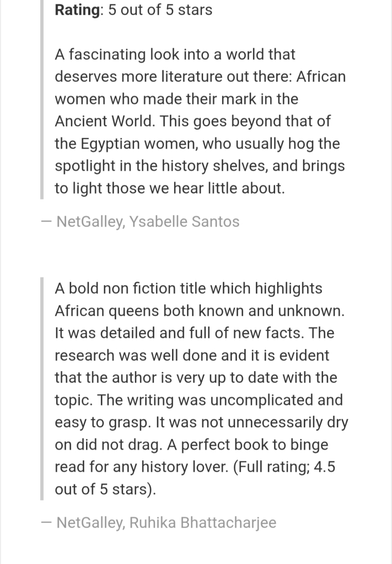The image size is (392, 564).
Task: Click the "5 out of 5 stars" text
Action: tap(160, 10)
